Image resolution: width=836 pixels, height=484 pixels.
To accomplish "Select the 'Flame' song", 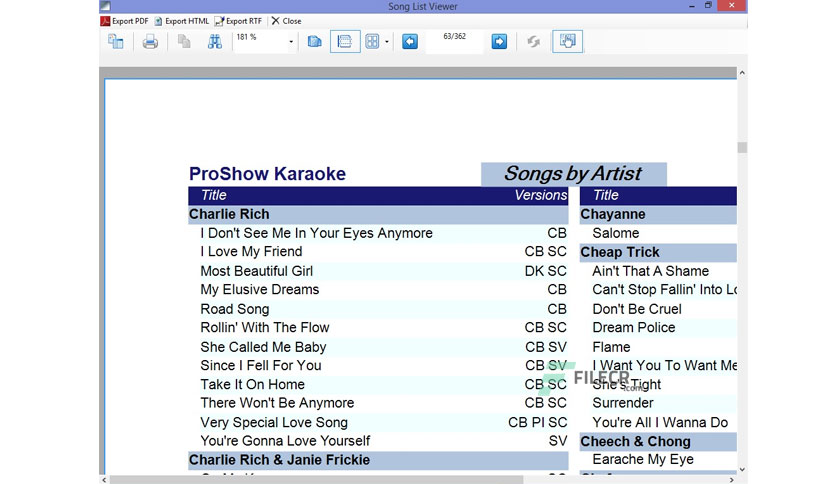I will (x=611, y=347).
